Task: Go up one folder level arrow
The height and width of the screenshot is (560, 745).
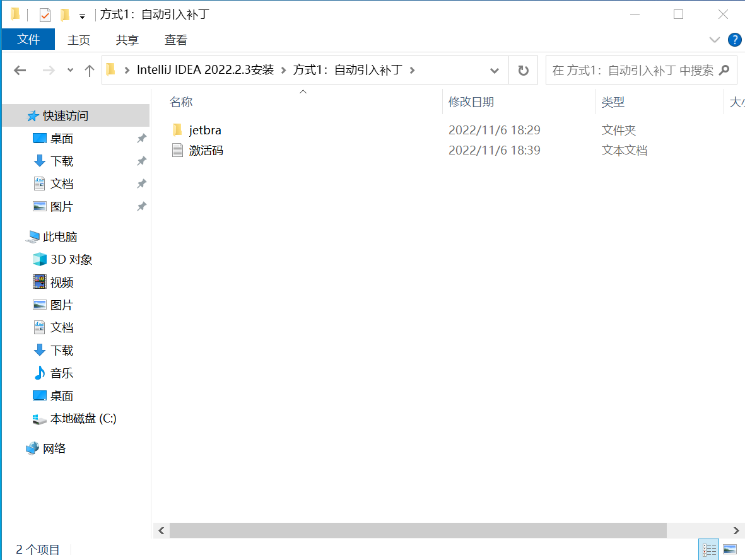Action: [89, 71]
